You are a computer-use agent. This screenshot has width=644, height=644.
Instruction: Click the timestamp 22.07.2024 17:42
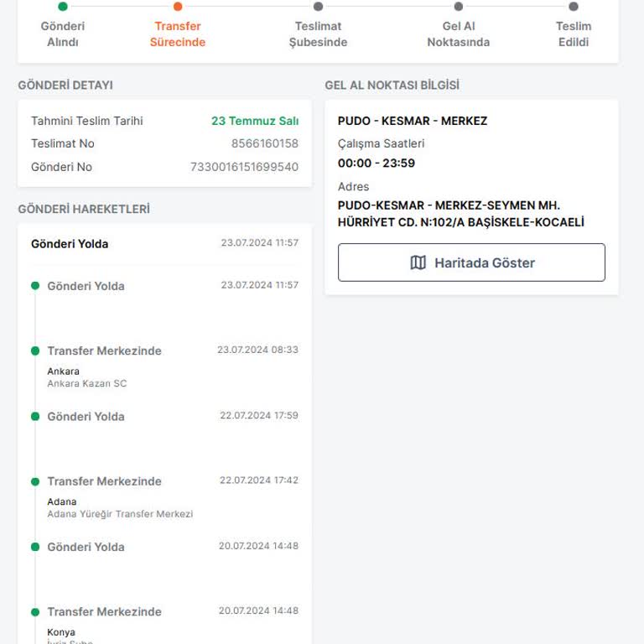259,480
